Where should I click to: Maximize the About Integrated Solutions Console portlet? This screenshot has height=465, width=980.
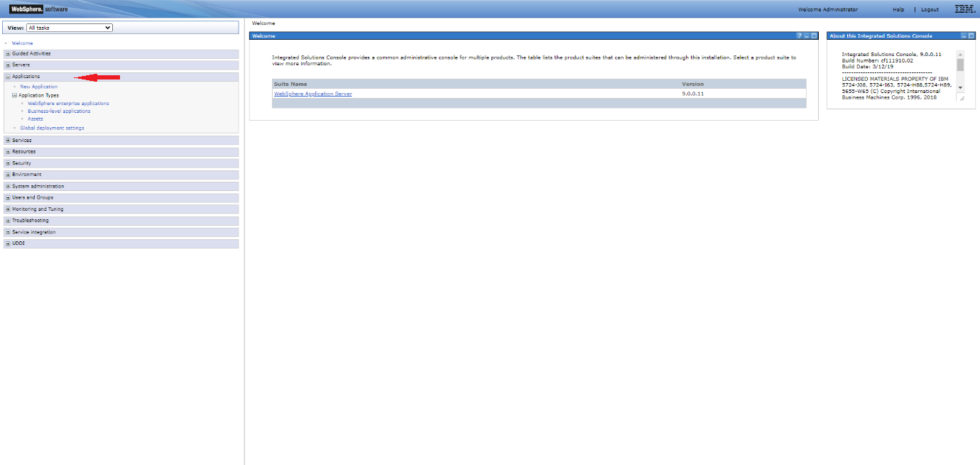coord(971,35)
